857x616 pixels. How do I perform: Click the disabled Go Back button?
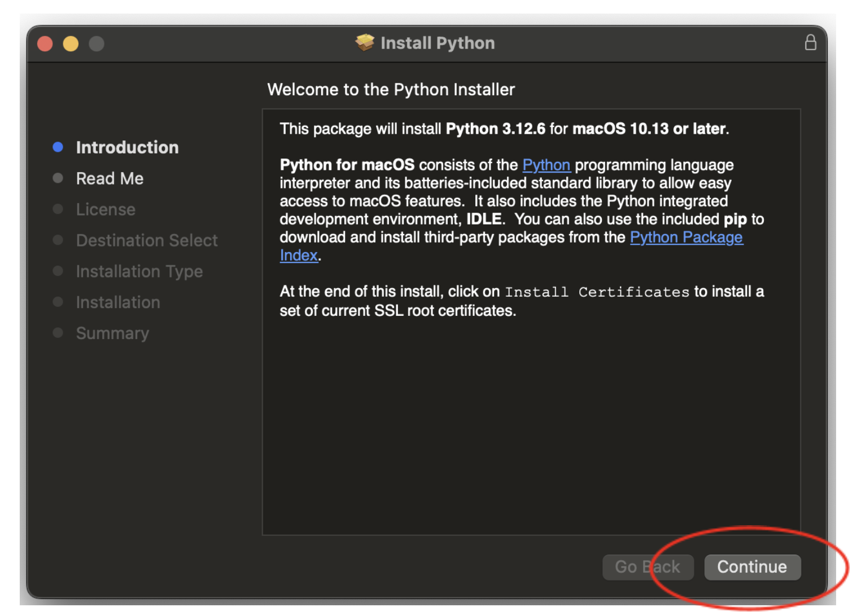pos(648,567)
